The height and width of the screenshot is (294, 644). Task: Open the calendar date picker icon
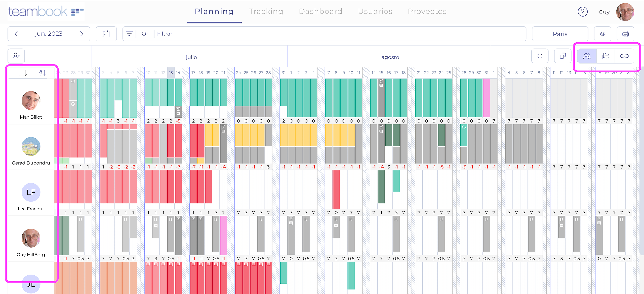pos(106,34)
